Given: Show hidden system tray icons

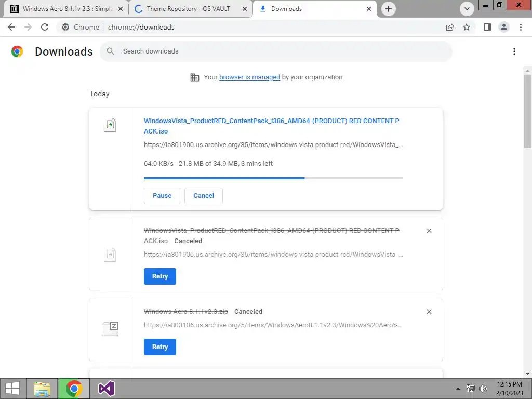Looking at the screenshot, I should 458,389.
